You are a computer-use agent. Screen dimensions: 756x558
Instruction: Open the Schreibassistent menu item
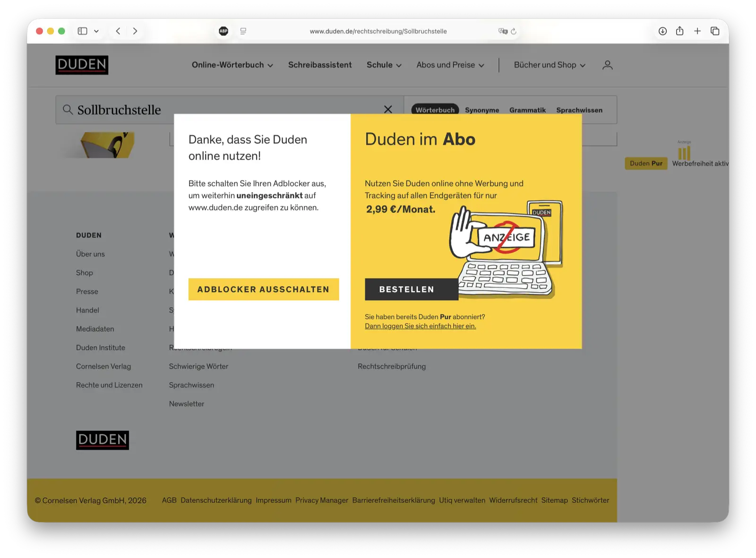pyautogui.click(x=320, y=65)
